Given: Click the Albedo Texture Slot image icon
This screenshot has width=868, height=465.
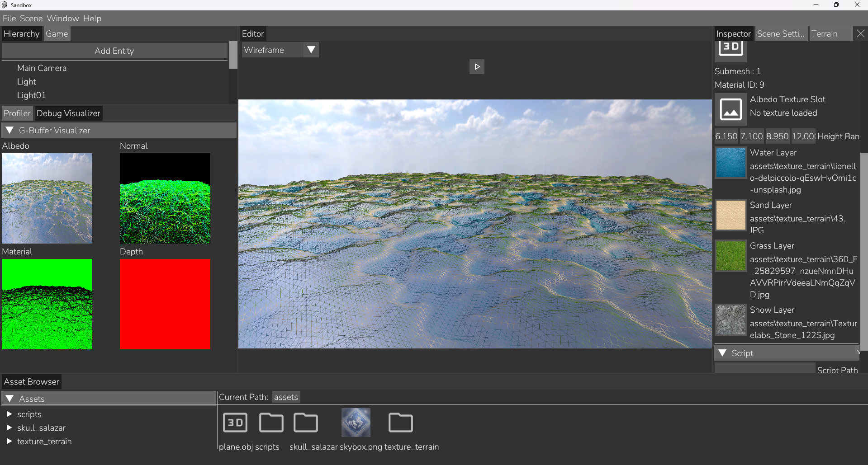Looking at the screenshot, I should click(x=730, y=109).
